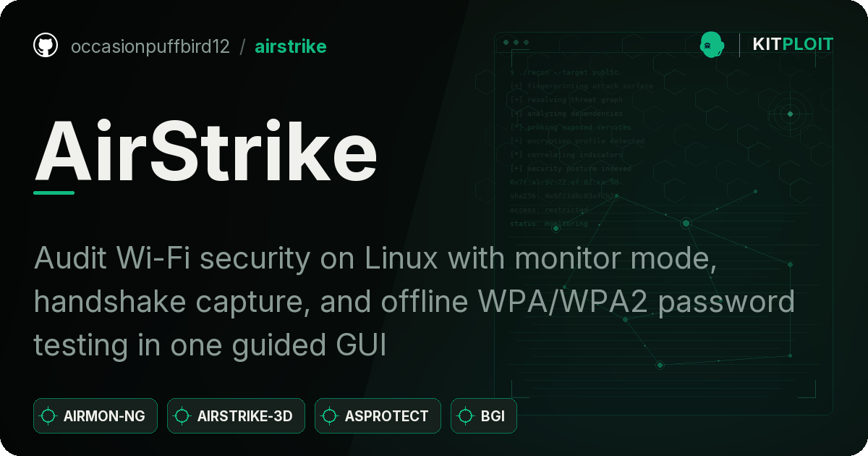
Task: Click the KitPloit mascot head icon
Action: tap(712, 45)
